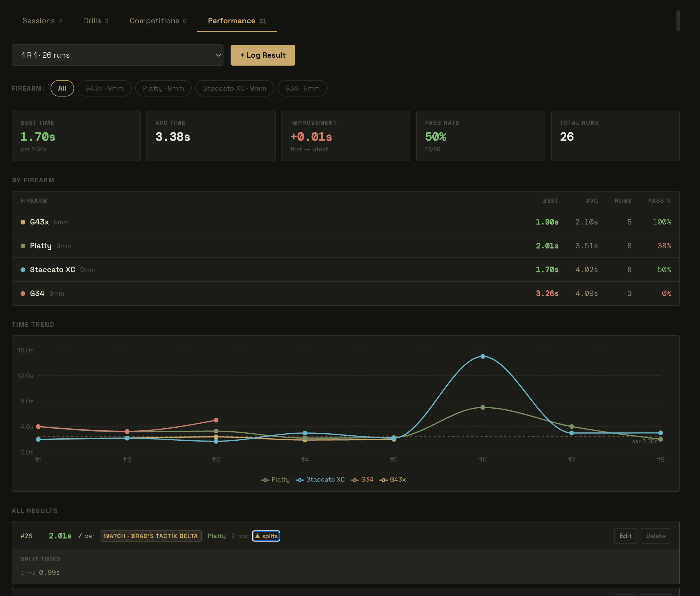
Task: Click the G43x tan color dot
Action: (23, 222)
